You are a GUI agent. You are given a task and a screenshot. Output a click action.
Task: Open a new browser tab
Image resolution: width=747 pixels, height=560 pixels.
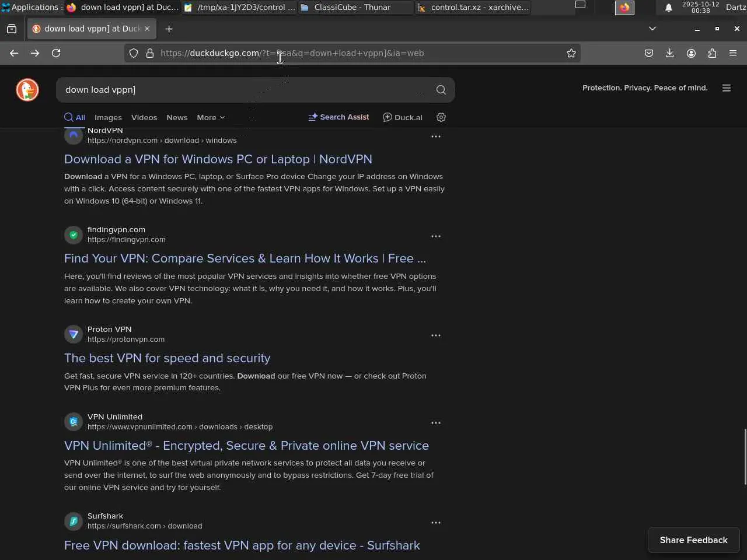click(x=169, y=29)
